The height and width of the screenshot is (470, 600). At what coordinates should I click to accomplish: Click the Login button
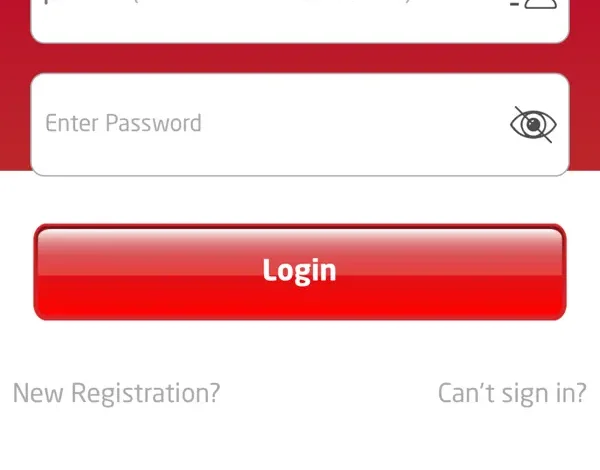click(300, 272)
